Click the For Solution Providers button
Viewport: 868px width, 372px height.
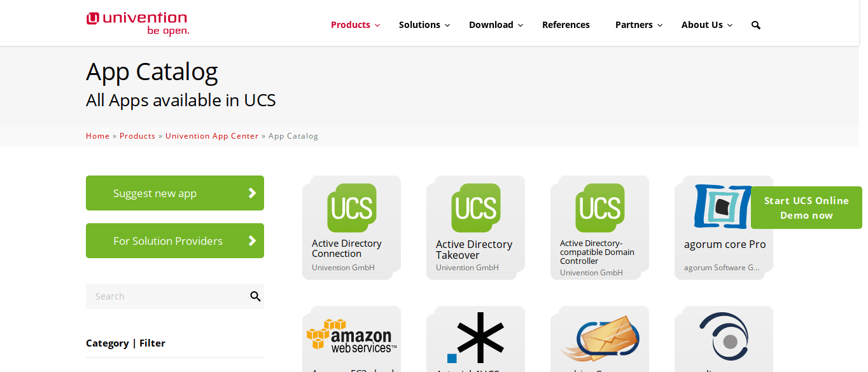click(175, 241)
